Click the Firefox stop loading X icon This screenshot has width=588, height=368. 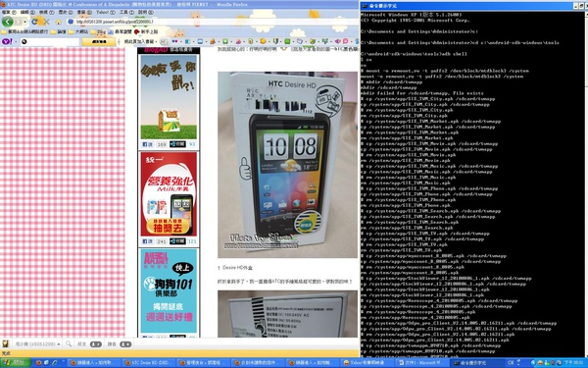tap(46, 23)
